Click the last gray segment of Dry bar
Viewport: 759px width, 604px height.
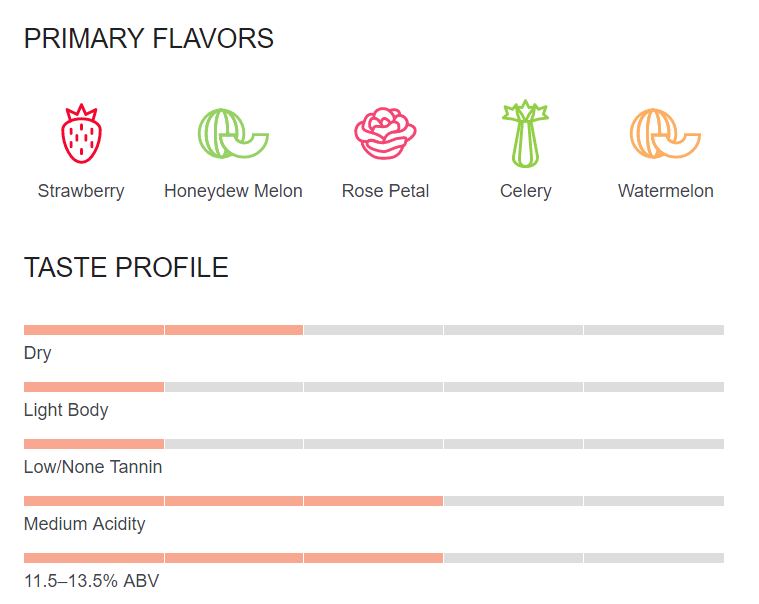[654, 330]
